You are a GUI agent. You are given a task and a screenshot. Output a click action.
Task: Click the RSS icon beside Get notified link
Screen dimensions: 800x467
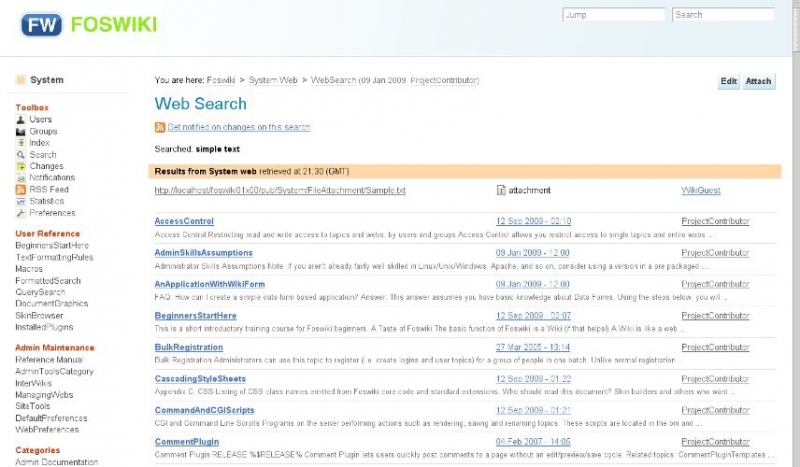pyautogui.click(x=160, y=127)
